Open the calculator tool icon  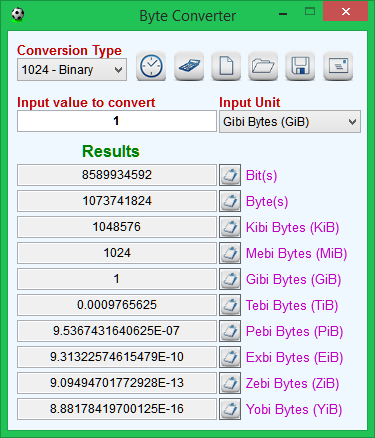189,66
